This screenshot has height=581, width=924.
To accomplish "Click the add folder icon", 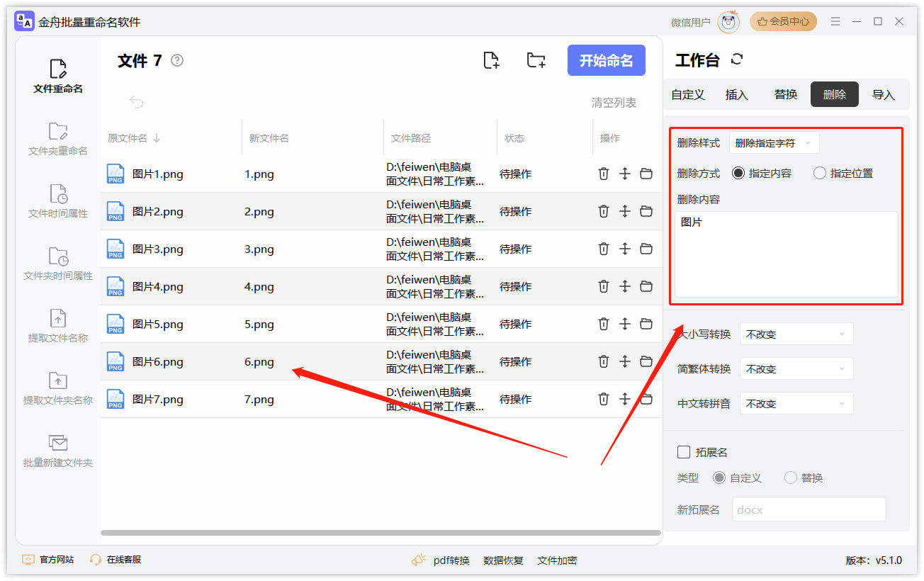I will pyautogui.click(x=536, y=61).
